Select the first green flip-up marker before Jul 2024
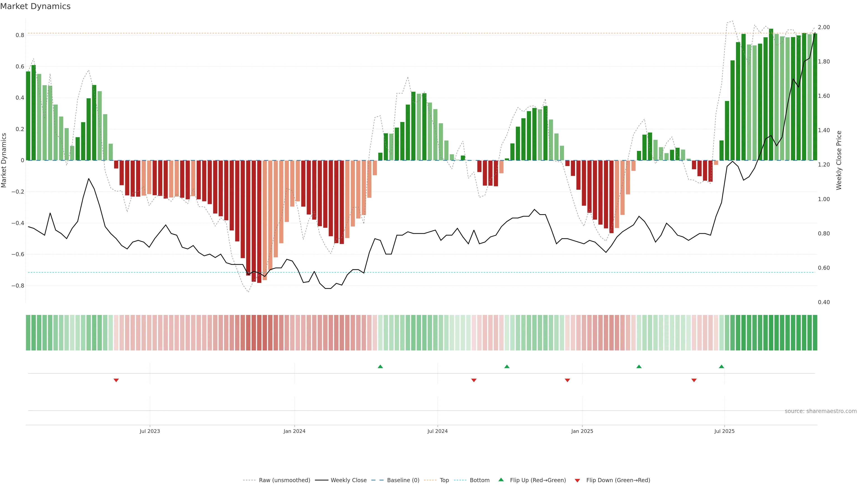Viewport: 868px width, 488px height. click(380, 366)
